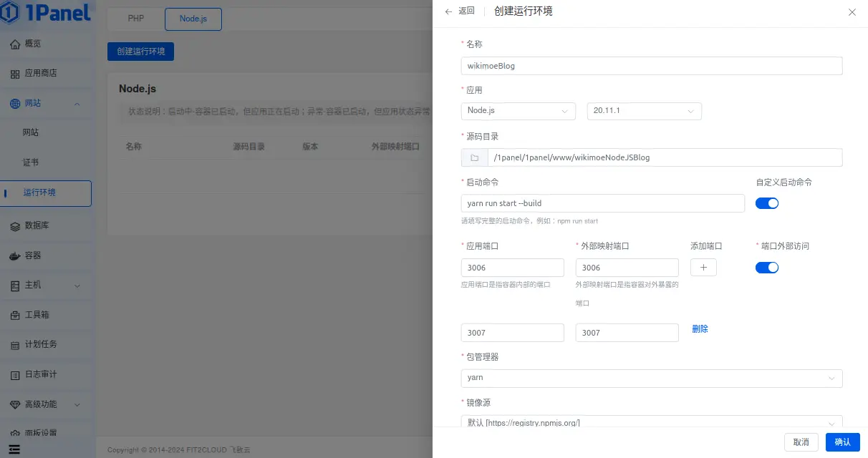
Task: Open the 20.11.1 version dropdown
Action: (643, 110)
